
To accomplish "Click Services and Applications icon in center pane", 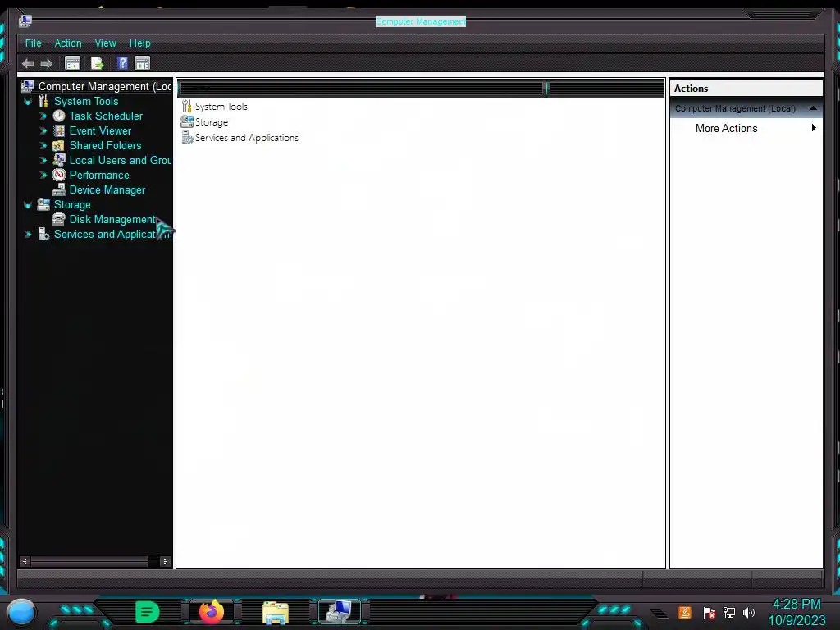I will point(187,137).
